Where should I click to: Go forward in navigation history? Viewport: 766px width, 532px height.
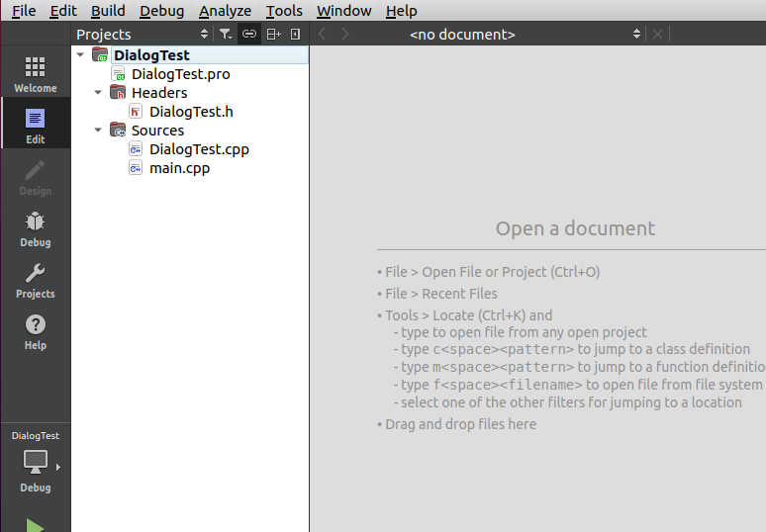(344, 35)
